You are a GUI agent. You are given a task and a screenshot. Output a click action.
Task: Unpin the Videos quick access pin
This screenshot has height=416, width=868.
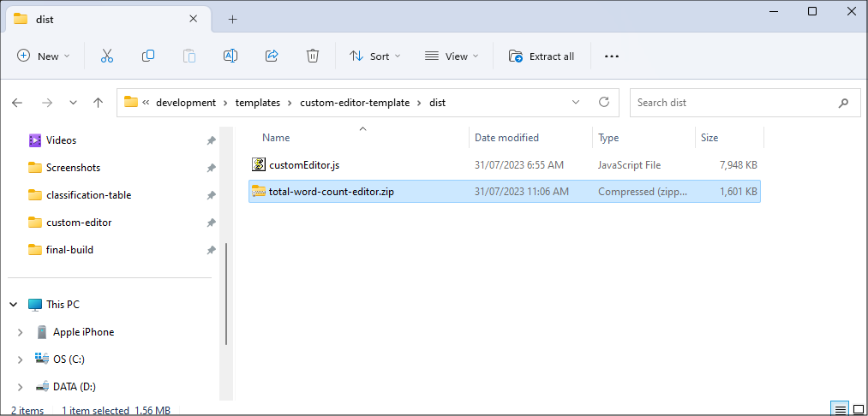point(211,140)
